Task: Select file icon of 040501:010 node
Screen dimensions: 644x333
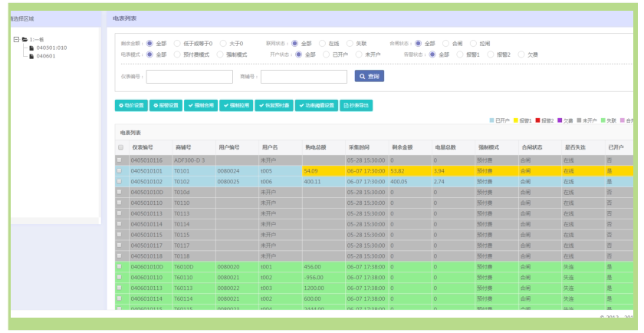Action: click(31, 48)
